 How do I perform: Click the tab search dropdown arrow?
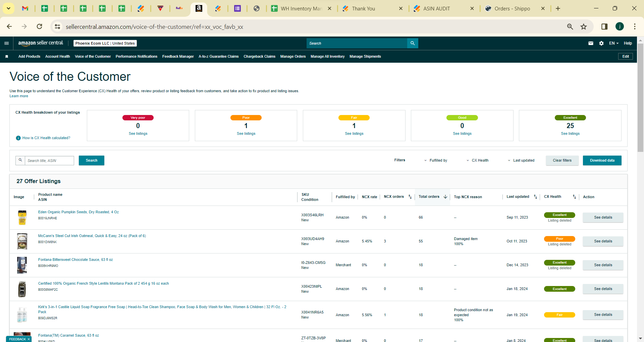(8, 8)
